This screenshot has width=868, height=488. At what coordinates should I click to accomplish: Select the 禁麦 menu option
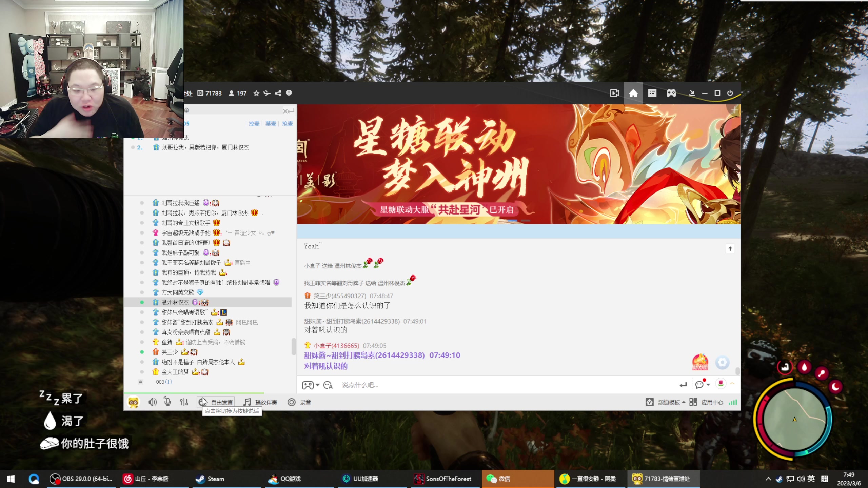coord(271,123)
